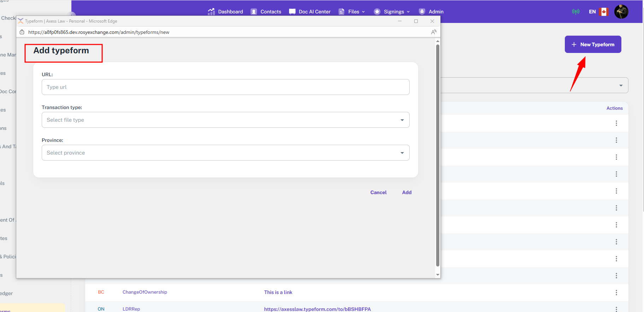Click the Read Aloud icon in address bar
Image resolution: width=644 pixels, height=312 pixels.
point(434,32)
